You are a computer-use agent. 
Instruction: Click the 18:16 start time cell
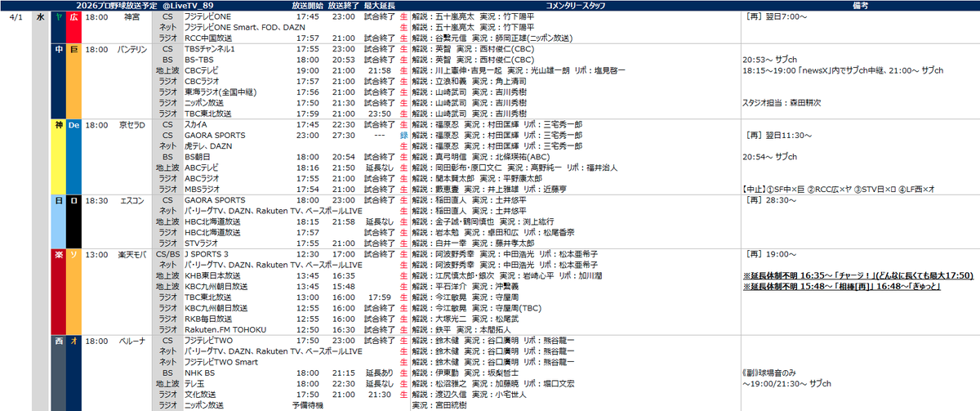(308, 167)
